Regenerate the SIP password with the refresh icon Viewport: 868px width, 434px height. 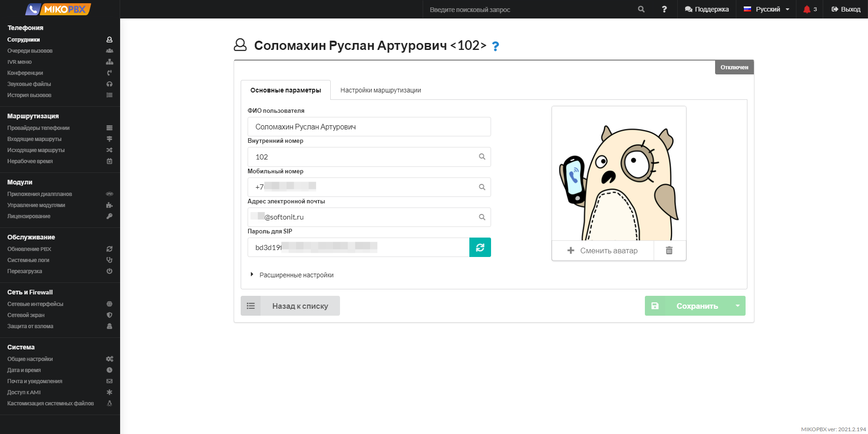pyautogui.click(x=480, y=247)
